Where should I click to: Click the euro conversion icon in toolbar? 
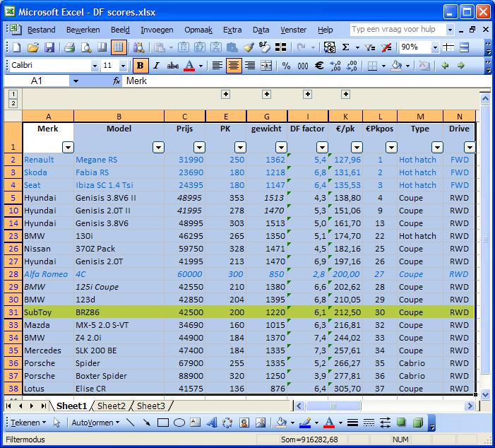pos(329,47)
